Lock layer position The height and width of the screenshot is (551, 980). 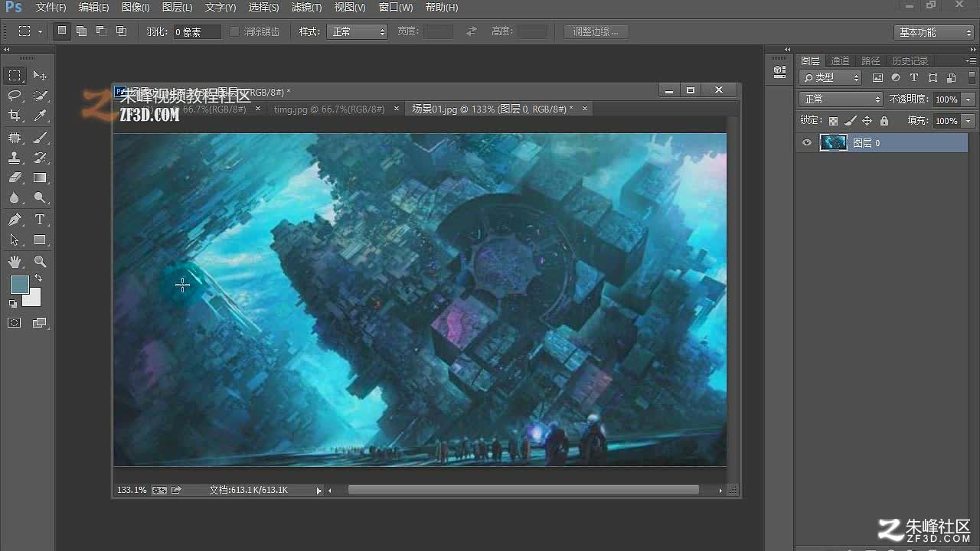coord(867,121)
